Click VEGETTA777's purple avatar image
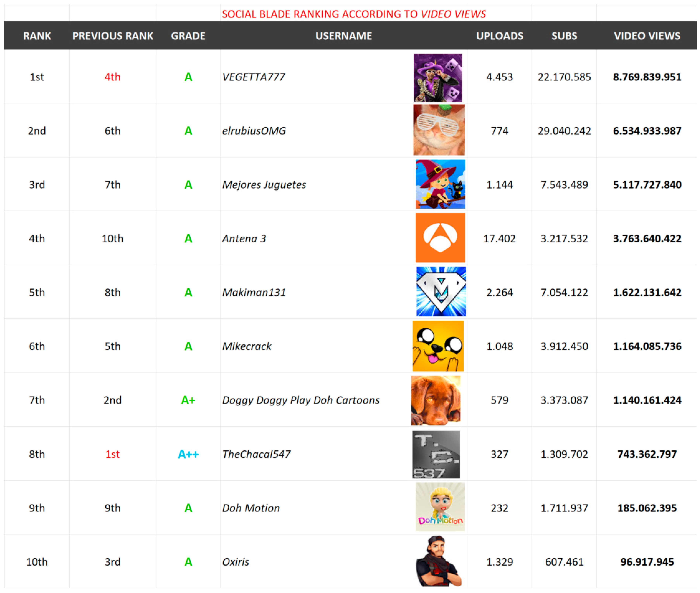The width and height of the screenshot is (700, 593). tap(437, 78)
